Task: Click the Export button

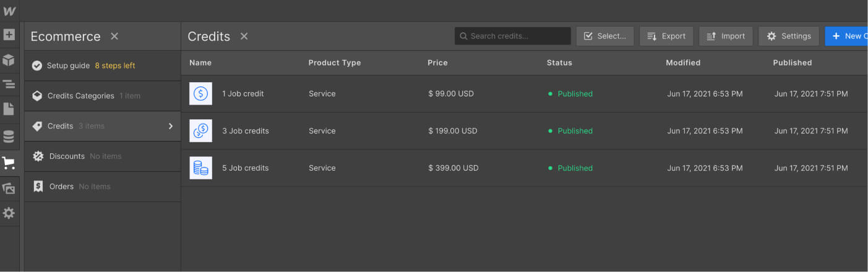Action: coord(666,36)
